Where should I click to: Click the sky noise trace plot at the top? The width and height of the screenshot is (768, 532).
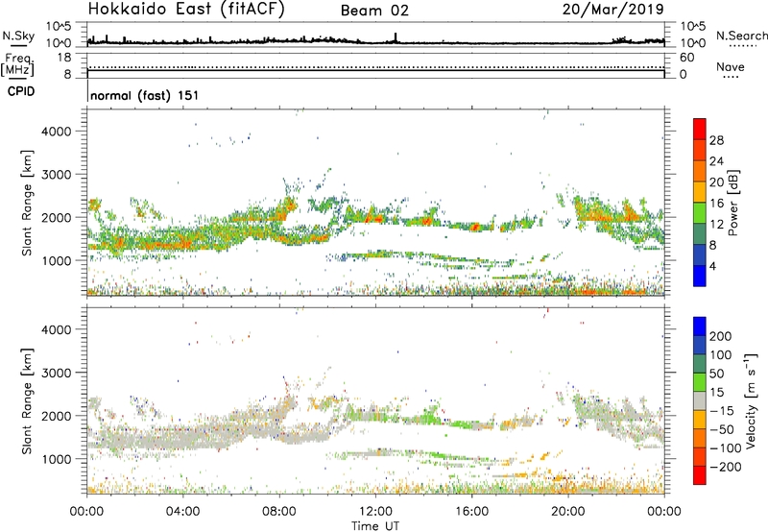coord(375,35)
